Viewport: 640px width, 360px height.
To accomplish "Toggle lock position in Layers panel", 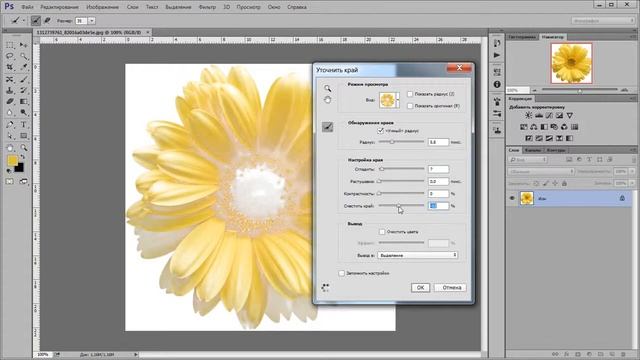I will point(555,184).
